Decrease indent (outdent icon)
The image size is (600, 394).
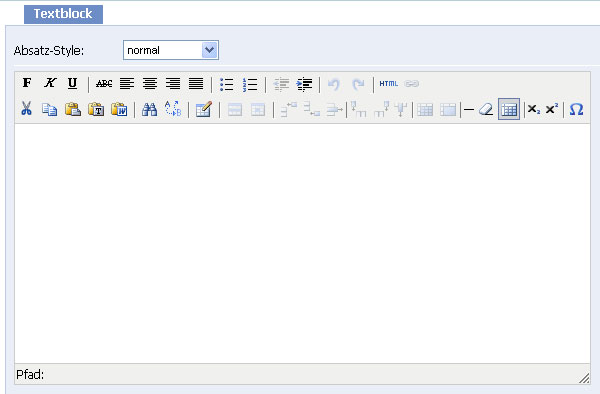tap(281, 84)
